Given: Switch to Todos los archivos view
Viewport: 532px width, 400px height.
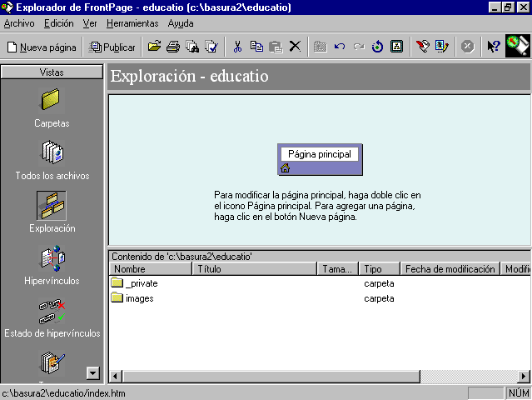Looking at the screenshot, I should tap(52, 160).
